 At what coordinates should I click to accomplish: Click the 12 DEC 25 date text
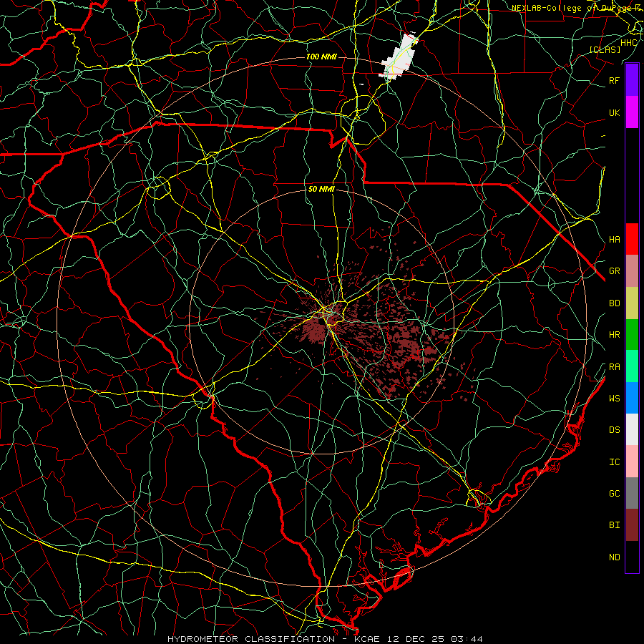416,639
